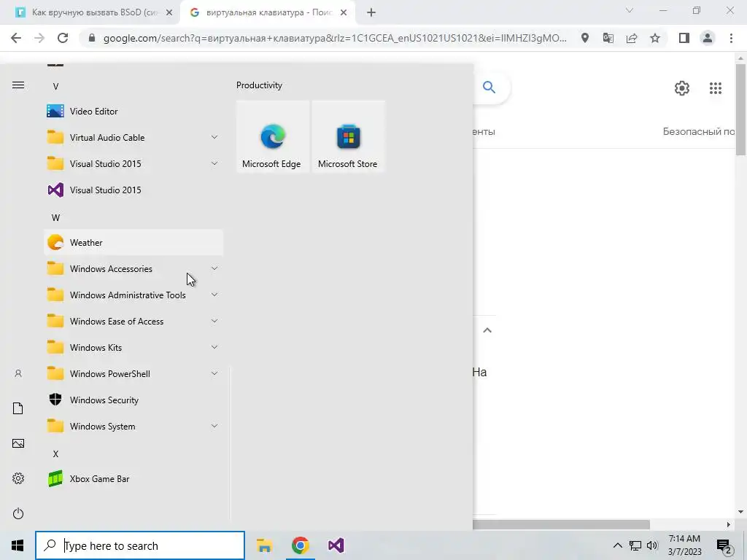Viewport: 747px width, 560px height.
Task: Click the forward navigation arrow
Action: [x=39, y=38]
